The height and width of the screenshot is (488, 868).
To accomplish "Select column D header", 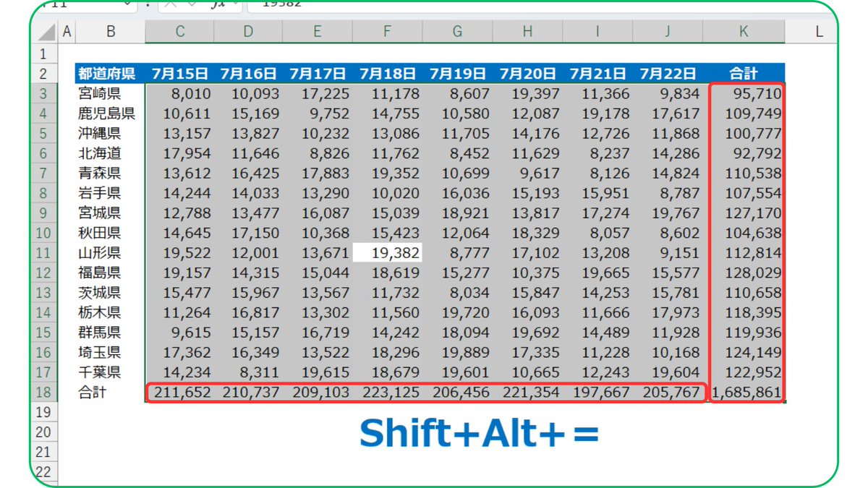I will (249, 31).
